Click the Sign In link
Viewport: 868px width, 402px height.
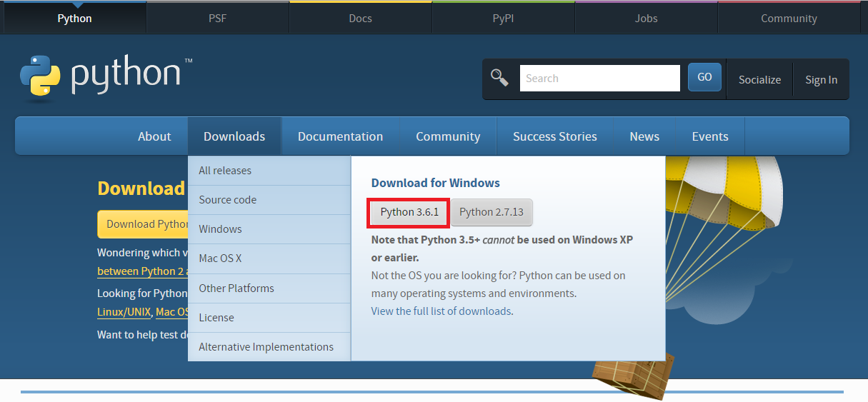(821, 80)
